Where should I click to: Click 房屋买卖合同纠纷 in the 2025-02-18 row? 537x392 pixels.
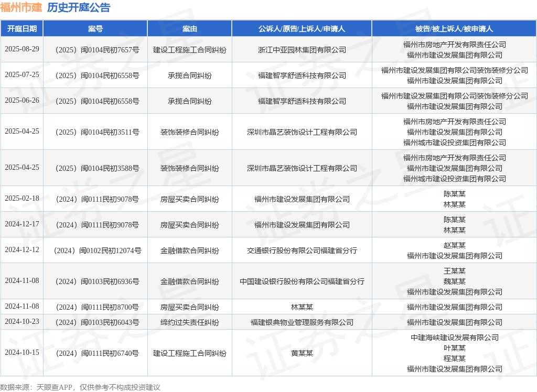coord(190,199)
